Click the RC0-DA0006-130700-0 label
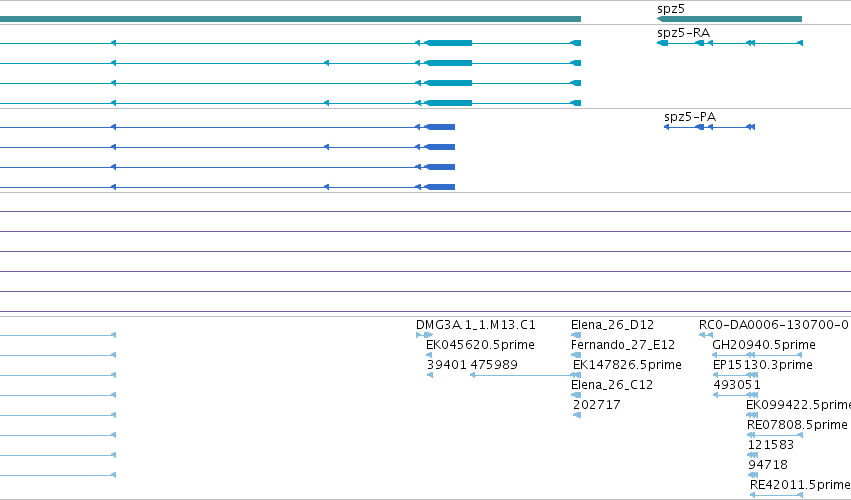Viewport: 851px width, 500px height. (773, 325)
